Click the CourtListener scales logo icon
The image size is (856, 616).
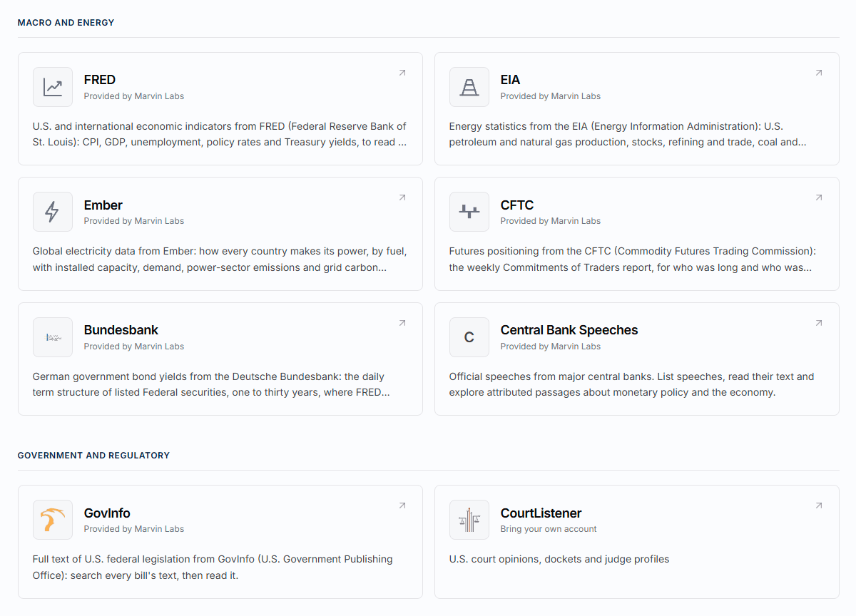click(469, 520)
